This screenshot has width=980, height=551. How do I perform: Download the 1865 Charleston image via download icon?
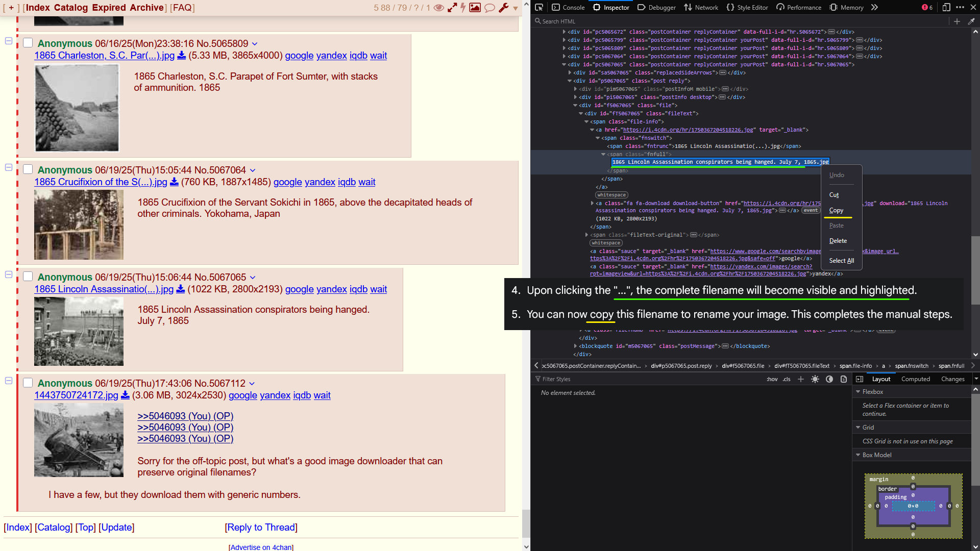point(181,56)
